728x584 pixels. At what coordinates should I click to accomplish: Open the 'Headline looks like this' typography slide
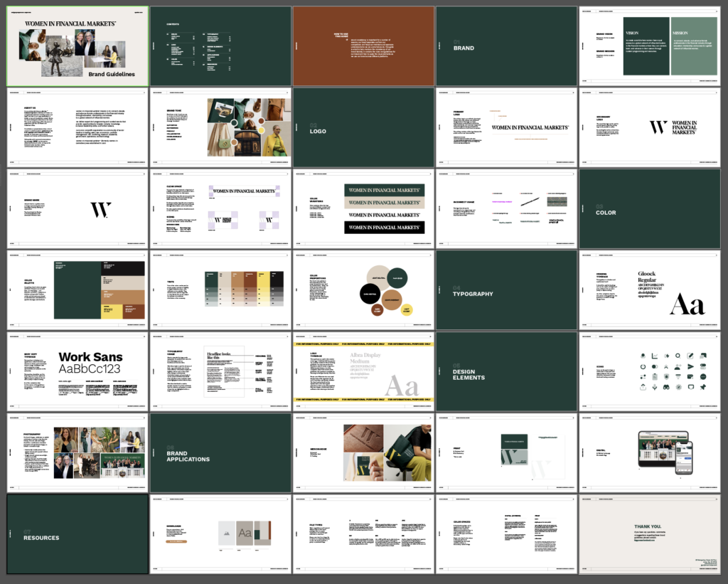tap(220, 371)
